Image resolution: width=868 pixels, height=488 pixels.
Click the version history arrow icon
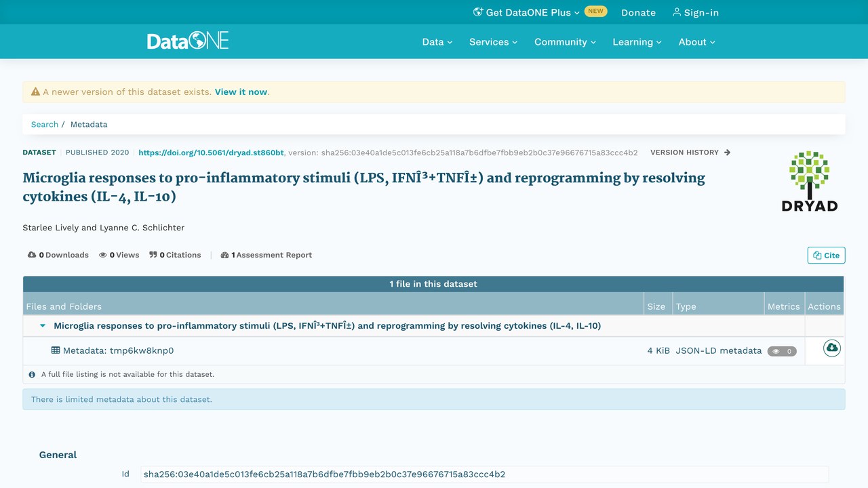tap(727, 152)
